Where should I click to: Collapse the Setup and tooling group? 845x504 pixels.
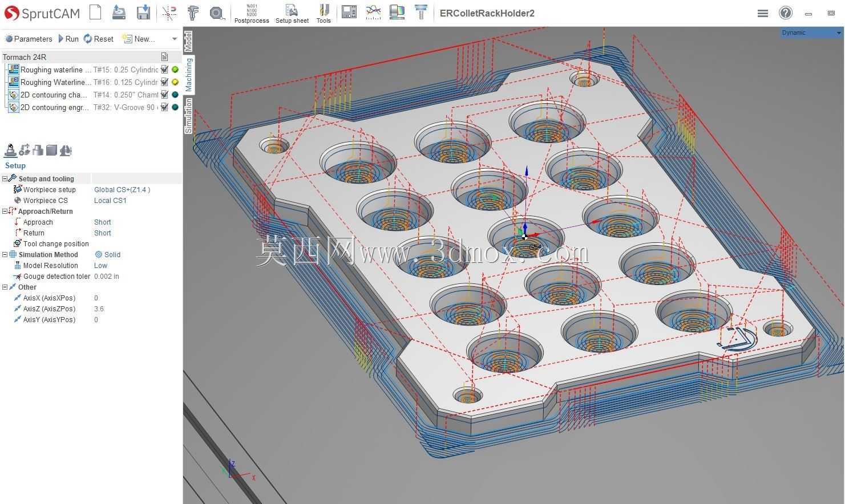click(x=5, y=178)
